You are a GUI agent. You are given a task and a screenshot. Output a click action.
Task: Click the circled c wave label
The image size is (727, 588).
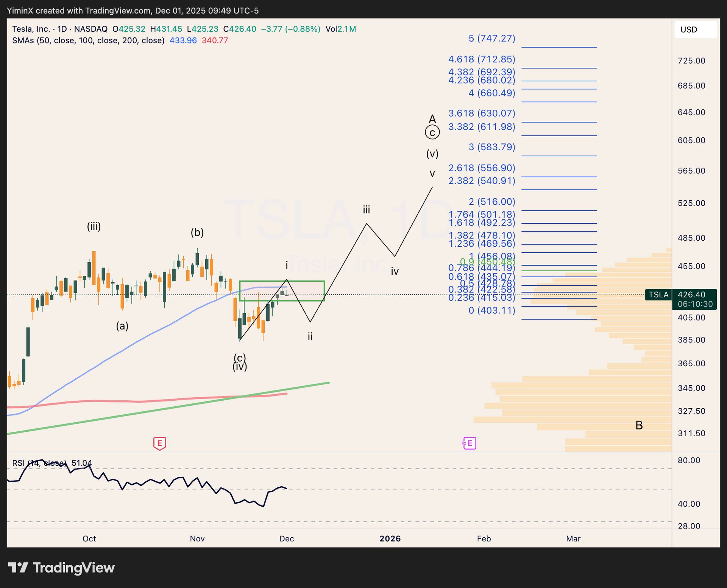click(x=432, y=133)
